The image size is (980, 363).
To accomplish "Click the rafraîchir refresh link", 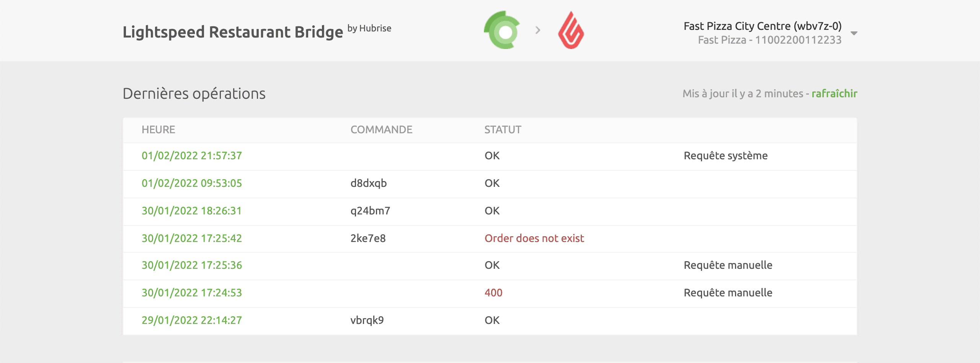I will [834, 94].
